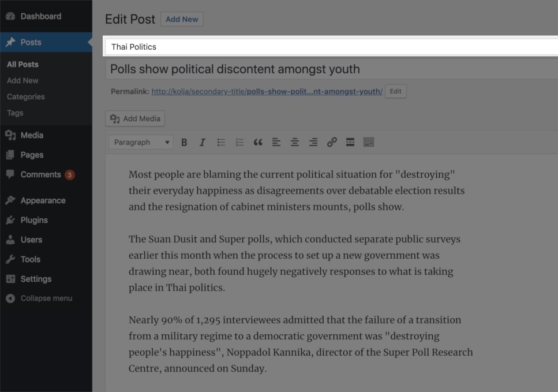Insert Read More tag
The image size is (558, 392).
(350, 143)
